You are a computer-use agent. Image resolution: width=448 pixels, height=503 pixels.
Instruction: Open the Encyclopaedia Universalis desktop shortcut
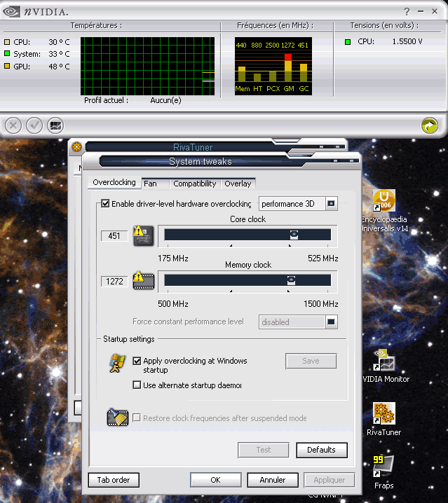[383, 202]
